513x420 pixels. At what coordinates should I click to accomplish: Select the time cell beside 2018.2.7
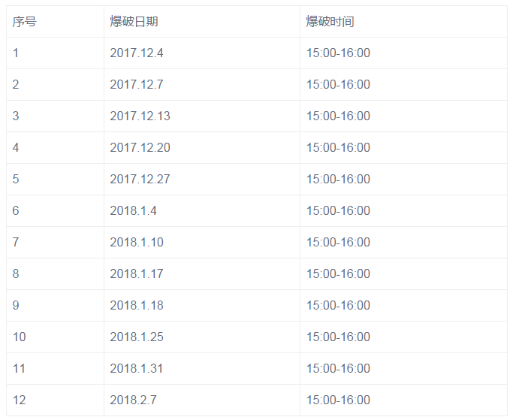tap(403, 400)
